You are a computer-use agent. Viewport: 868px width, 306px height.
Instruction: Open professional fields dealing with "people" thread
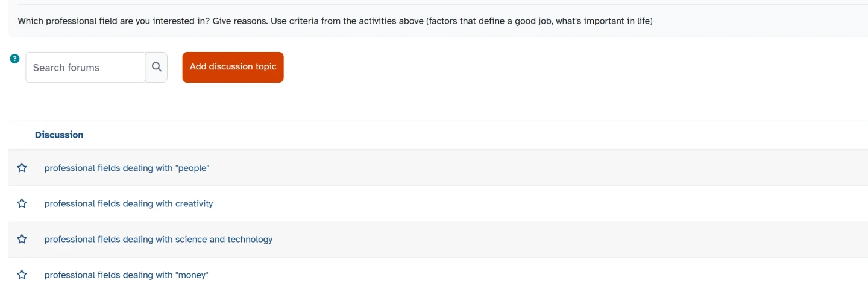tap(127, 168)
